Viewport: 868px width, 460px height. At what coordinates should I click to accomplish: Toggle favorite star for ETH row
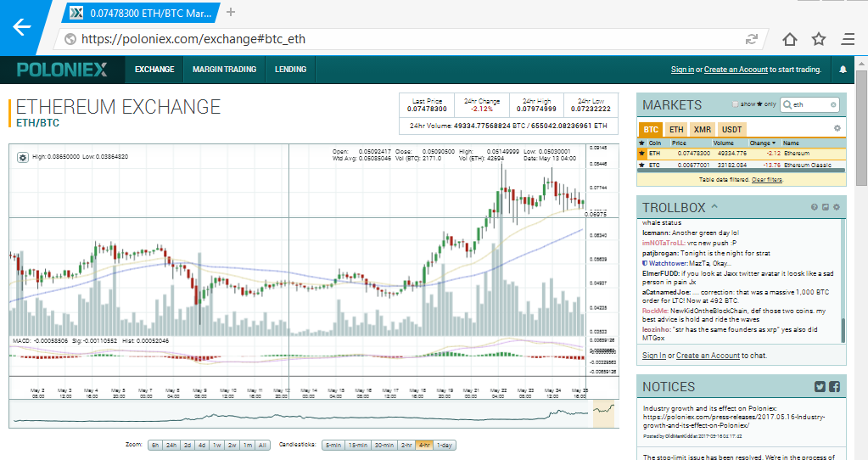pos(642,154)
